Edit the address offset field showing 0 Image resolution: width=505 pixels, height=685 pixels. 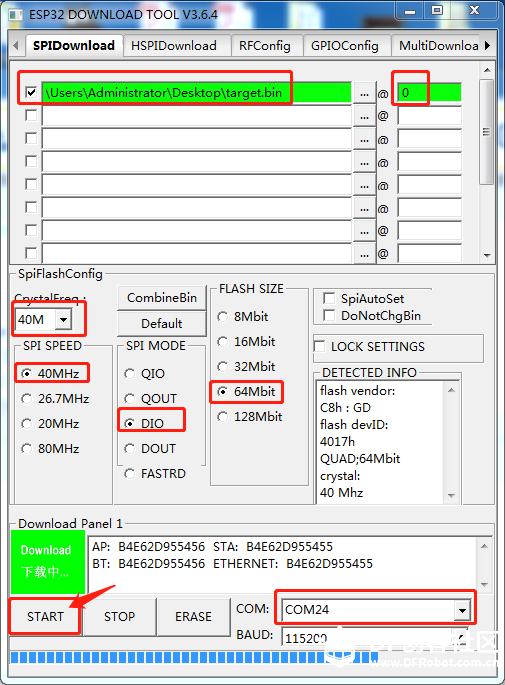click(429, 93)
